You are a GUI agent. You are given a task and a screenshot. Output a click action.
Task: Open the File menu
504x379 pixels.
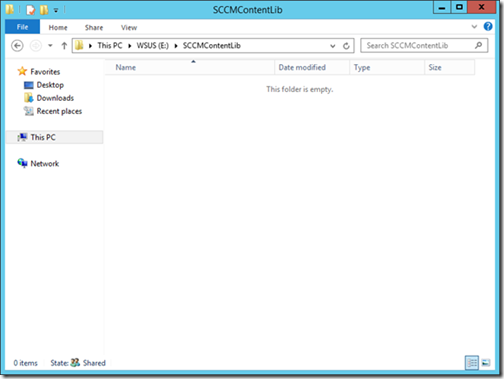coord(22,27)
